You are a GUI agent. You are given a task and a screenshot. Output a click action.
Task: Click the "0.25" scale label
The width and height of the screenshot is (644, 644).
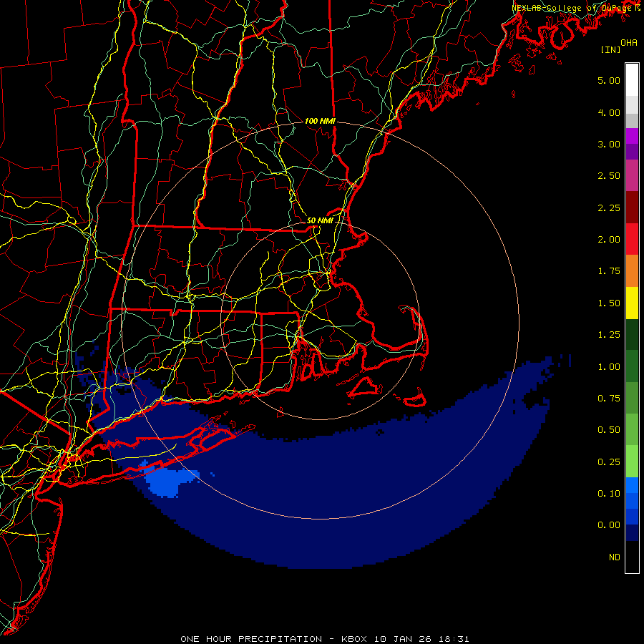(609, 462)
